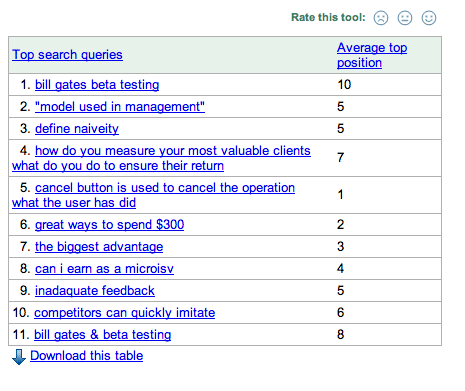Viewport: 465px width, 391px height.
Task: Open the 'bill gates & beta testing' query
Action: click(103, 335)
